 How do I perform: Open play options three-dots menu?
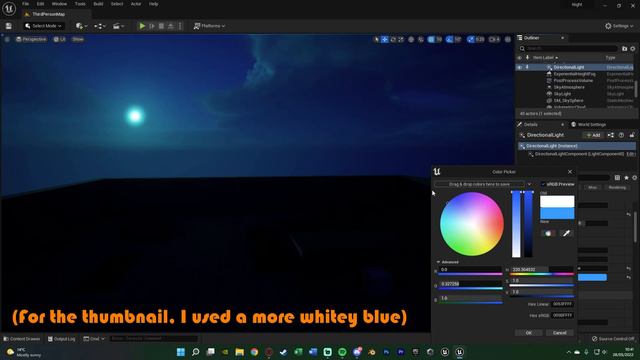pyautogui.click(x=180, y=26)
